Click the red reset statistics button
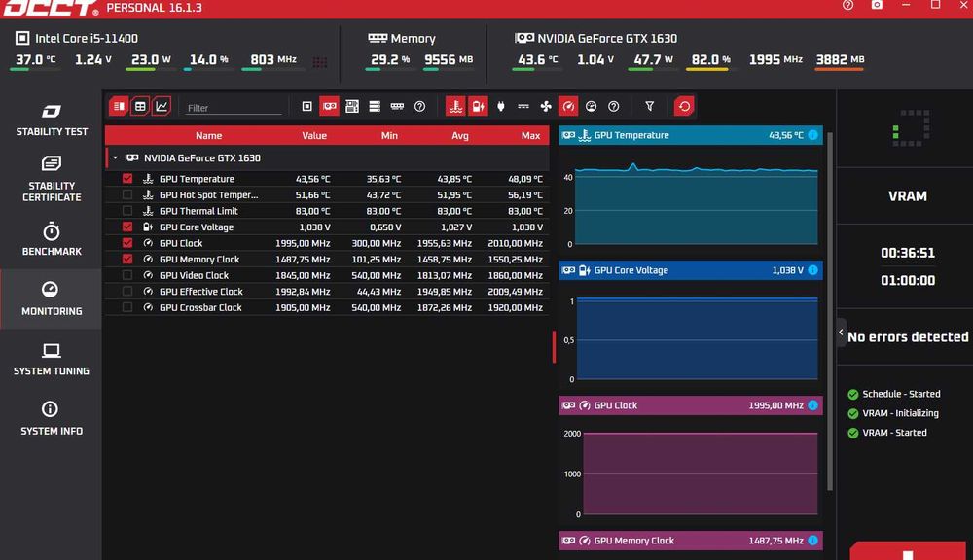This screenshot has height=560, width=973. coord(684,107)
